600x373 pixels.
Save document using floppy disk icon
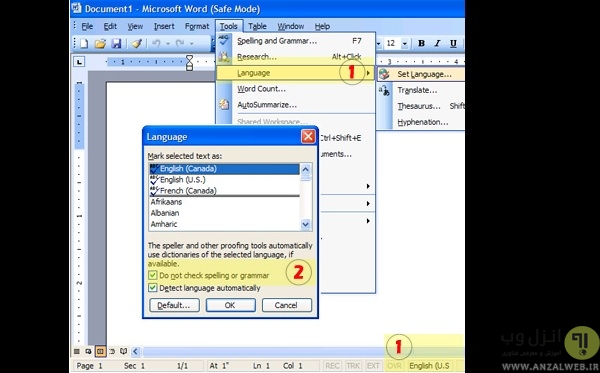click(116, 44)
